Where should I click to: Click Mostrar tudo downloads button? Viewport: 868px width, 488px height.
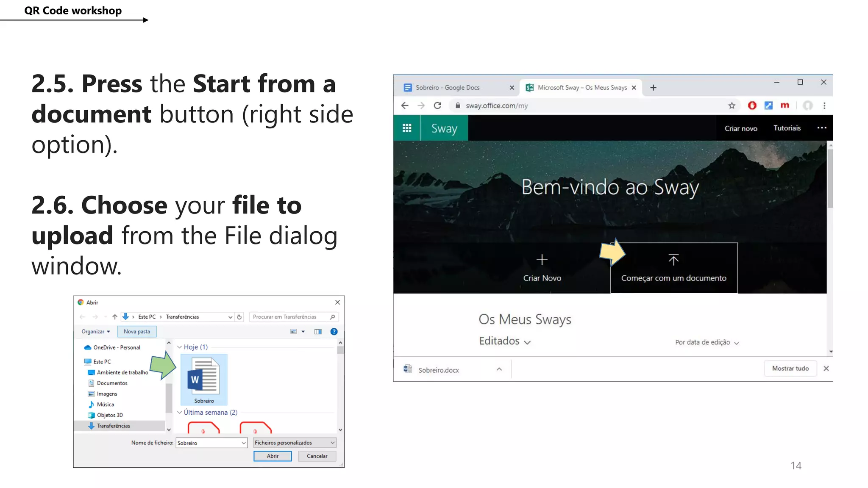[x=790, y=369]
